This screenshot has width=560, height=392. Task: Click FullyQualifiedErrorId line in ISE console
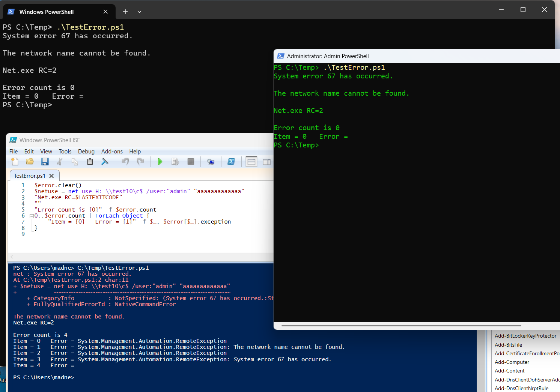(x=101, y=304)
